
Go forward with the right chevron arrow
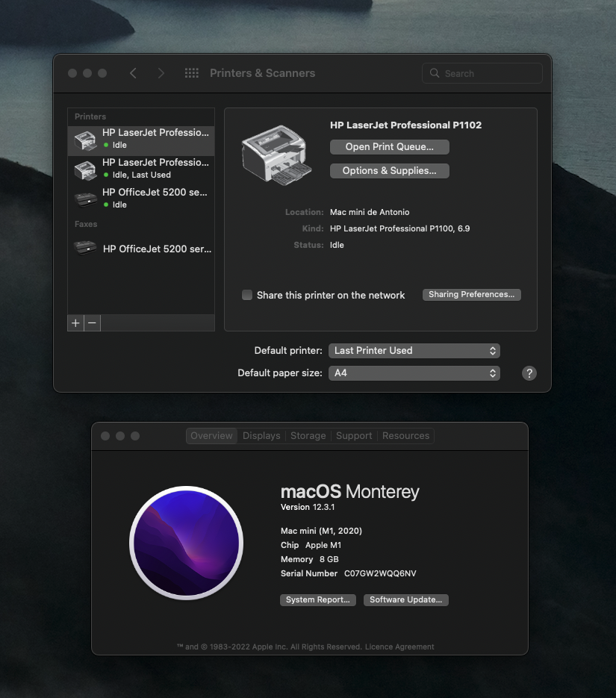pos(161,73)
